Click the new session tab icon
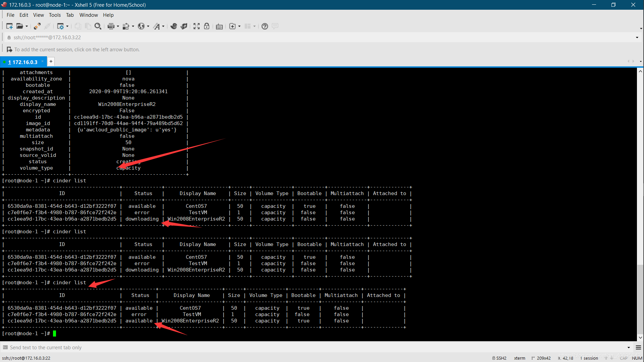 click(51, 61)
